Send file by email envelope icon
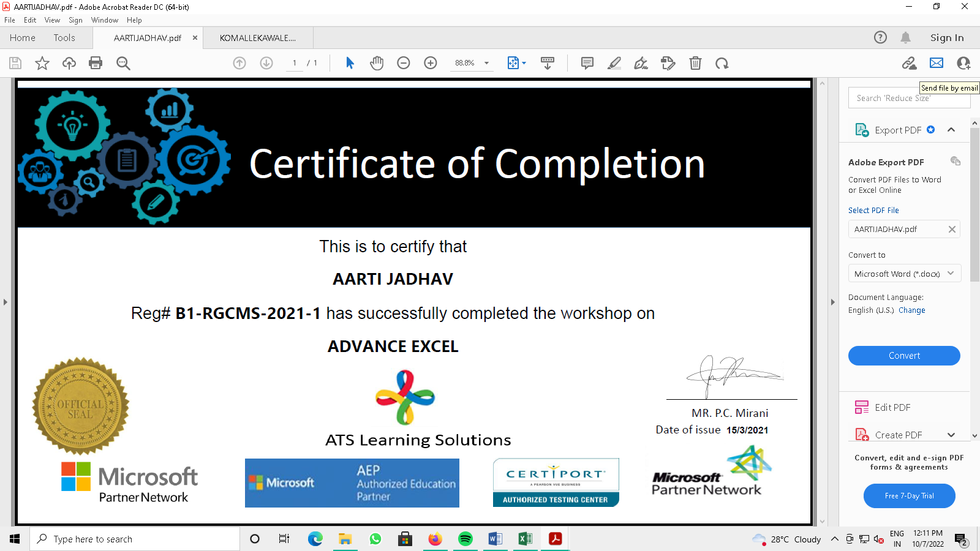Viewport: 980px width, 551px height. tap(937, 63)
